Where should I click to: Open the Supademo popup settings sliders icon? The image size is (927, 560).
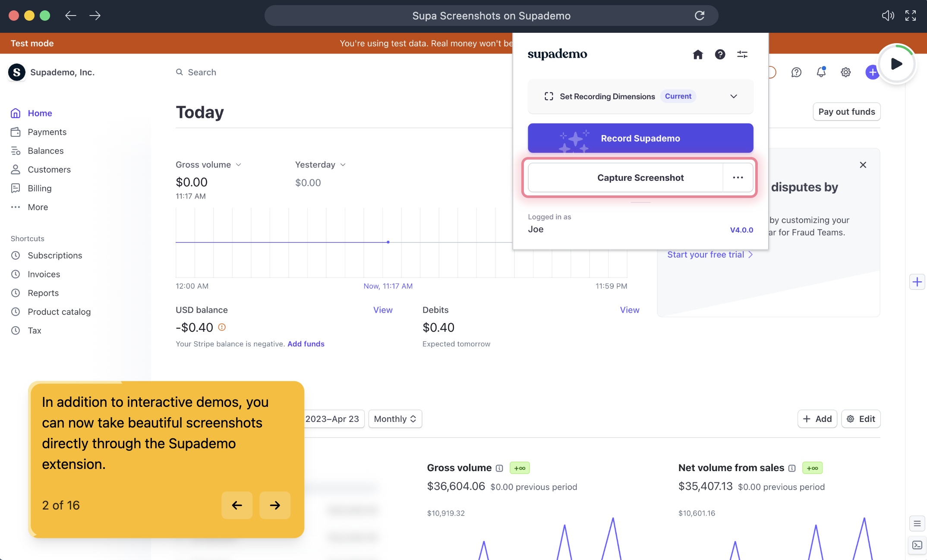[x=742, y=54]
